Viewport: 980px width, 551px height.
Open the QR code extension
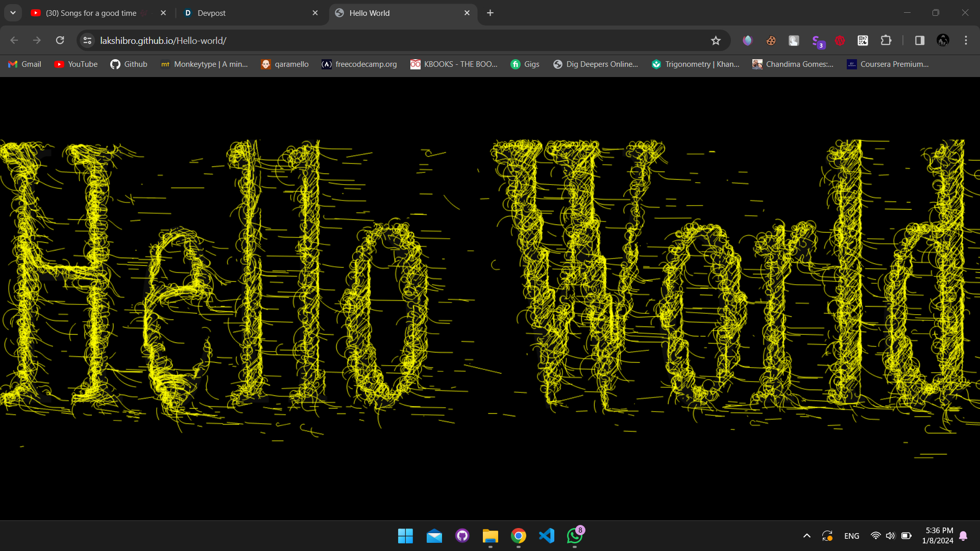[x=863, y=40]
